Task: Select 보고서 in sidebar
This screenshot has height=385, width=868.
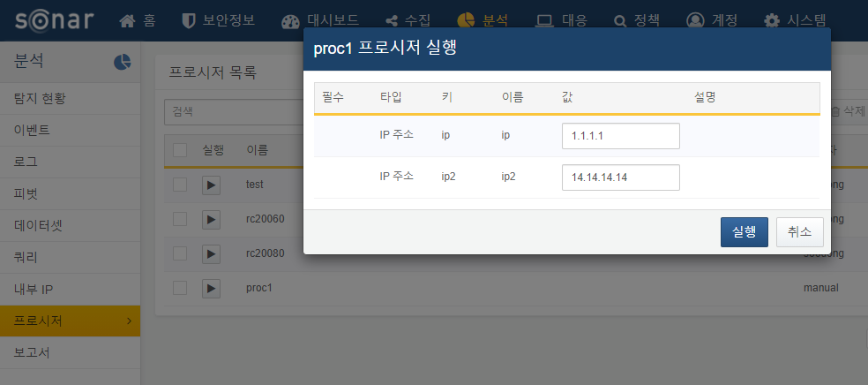Action: [70, 353]
